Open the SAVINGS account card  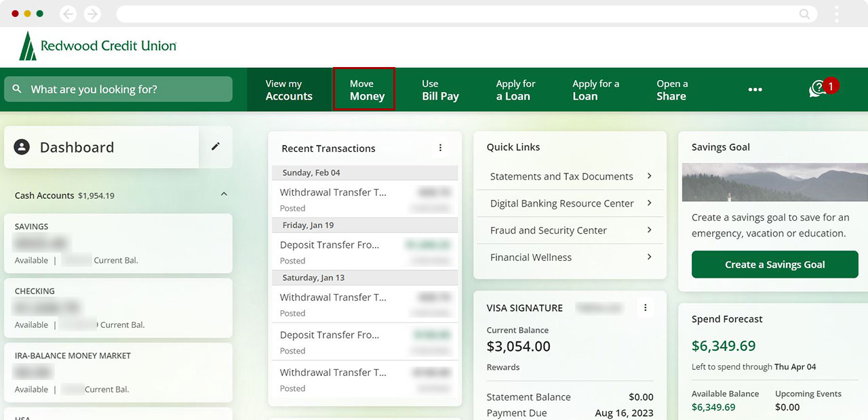[118, 243]
